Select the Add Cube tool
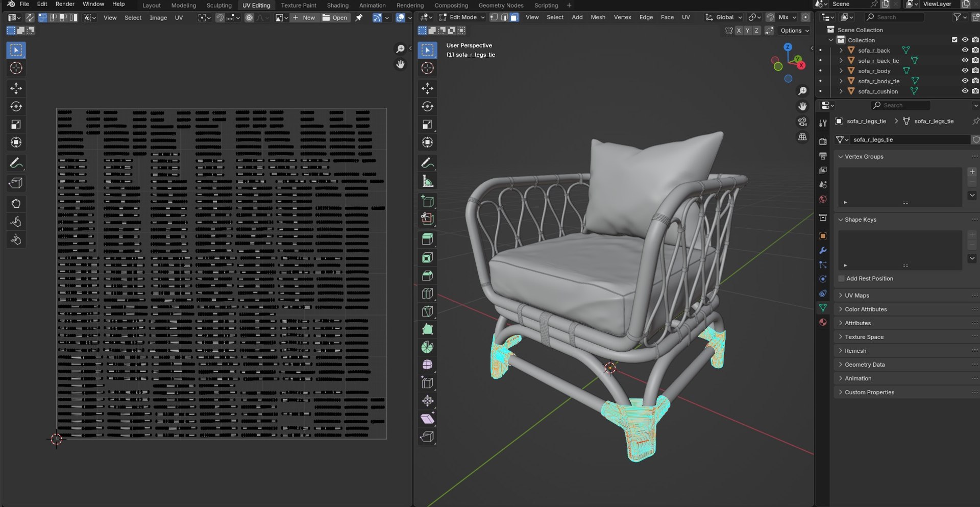The height and width of the screenshot is (507, 980). click(428, 201)
